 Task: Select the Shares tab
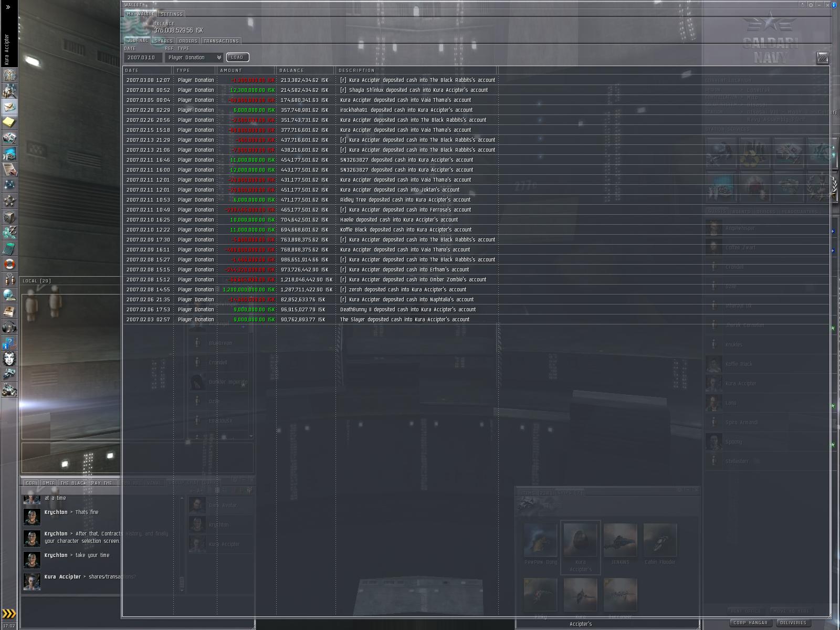pos(164,41)
